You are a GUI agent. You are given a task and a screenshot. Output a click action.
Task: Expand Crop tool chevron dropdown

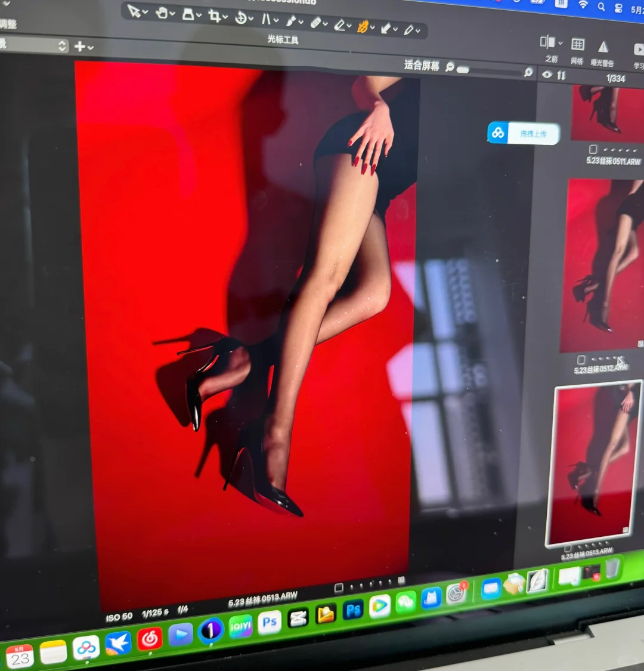point(225,17)
